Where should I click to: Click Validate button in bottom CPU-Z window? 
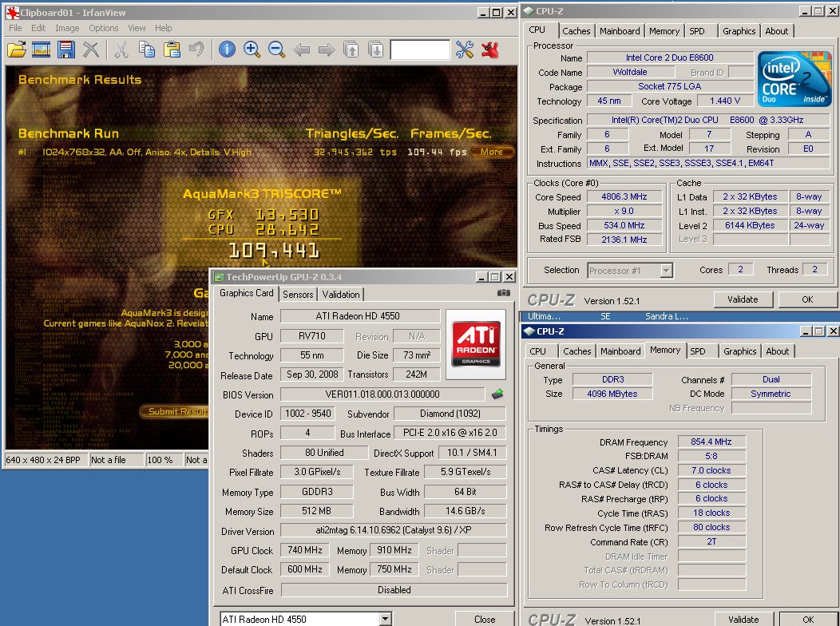pyautogui.click(x=743, y=619)
